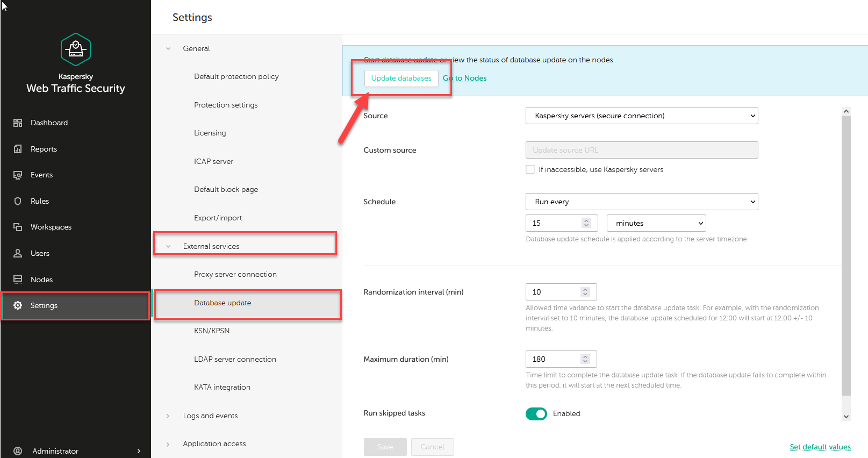The width and height of the screenshot is (868, 458).
Task: Open the Source dropdown list
Action: tap(642, 116)
